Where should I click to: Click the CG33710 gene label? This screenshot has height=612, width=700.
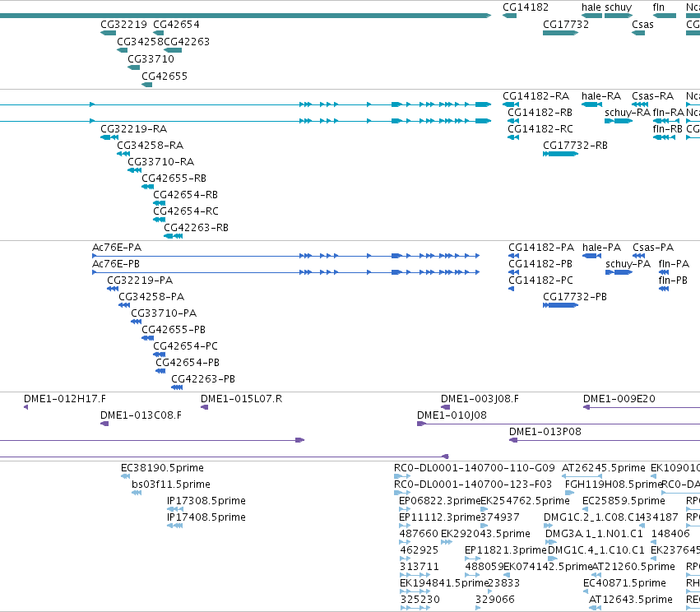point(151,59)
